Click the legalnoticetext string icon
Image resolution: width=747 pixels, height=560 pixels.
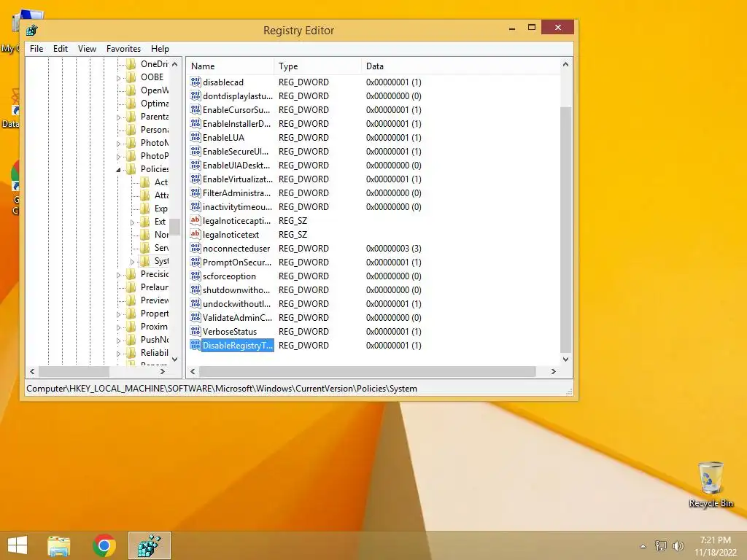(x=196, y=234)
